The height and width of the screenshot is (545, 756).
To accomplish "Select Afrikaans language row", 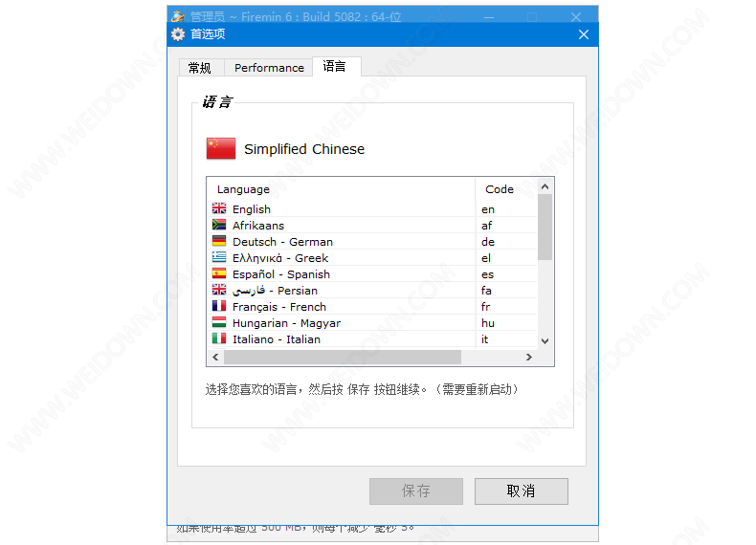I will click(x=373, y=225).
